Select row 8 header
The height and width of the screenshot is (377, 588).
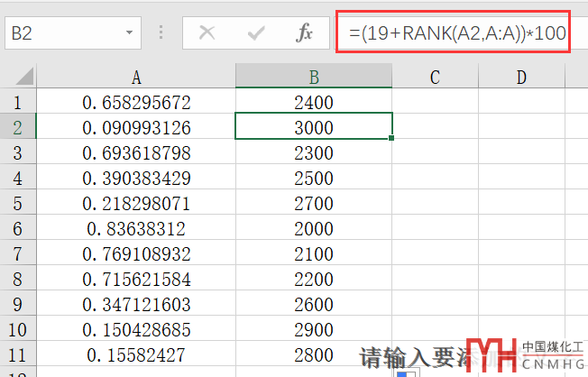point(18,278)
